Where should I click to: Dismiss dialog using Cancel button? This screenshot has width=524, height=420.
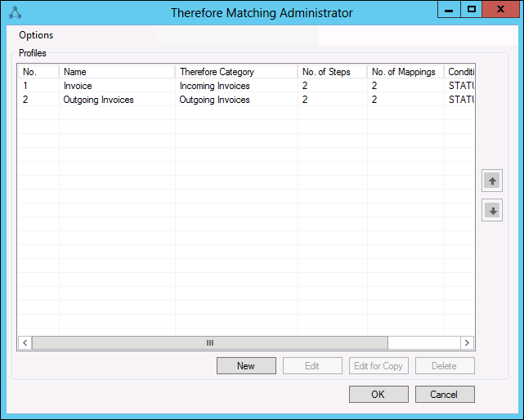(x=444, y=394)
